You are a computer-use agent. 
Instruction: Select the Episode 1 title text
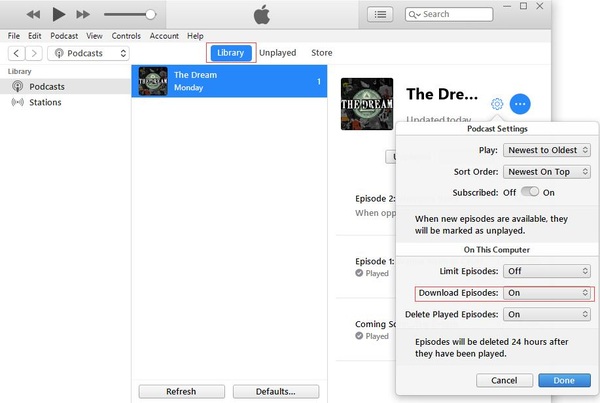click(374, 261)
